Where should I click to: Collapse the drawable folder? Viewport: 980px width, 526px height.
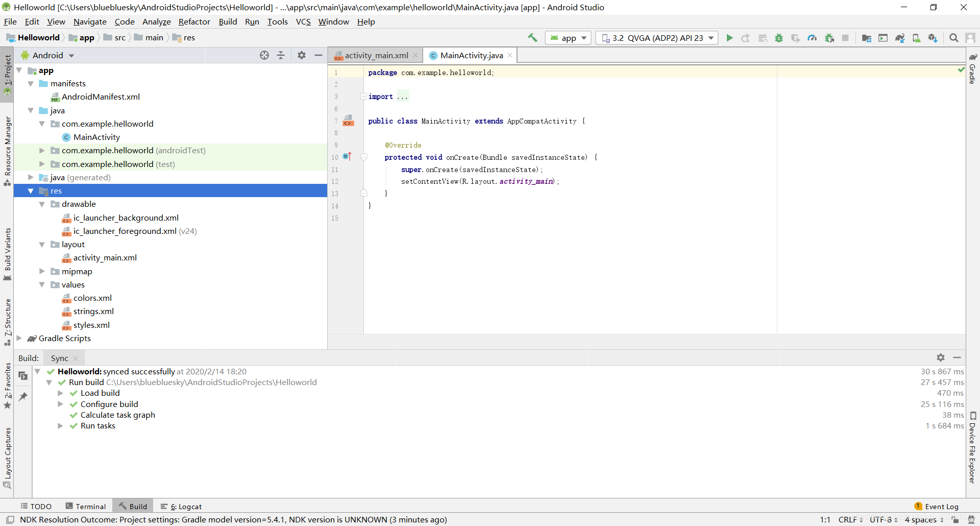[x=42, y=204]
